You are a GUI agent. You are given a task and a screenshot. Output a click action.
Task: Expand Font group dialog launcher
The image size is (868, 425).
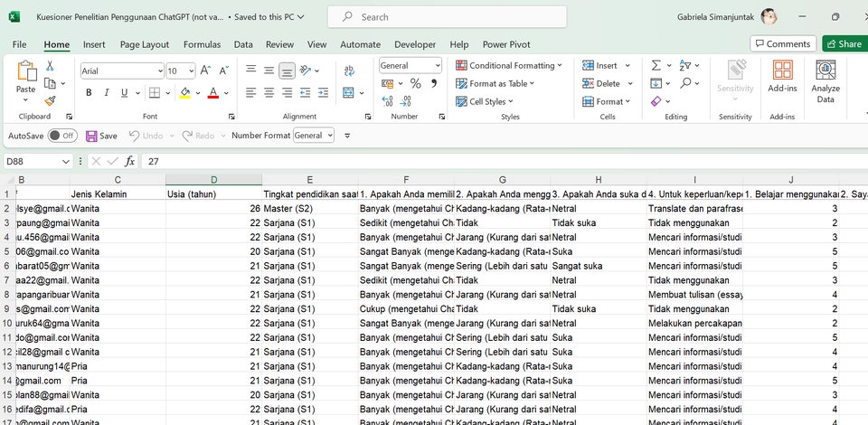coord(231,117)
